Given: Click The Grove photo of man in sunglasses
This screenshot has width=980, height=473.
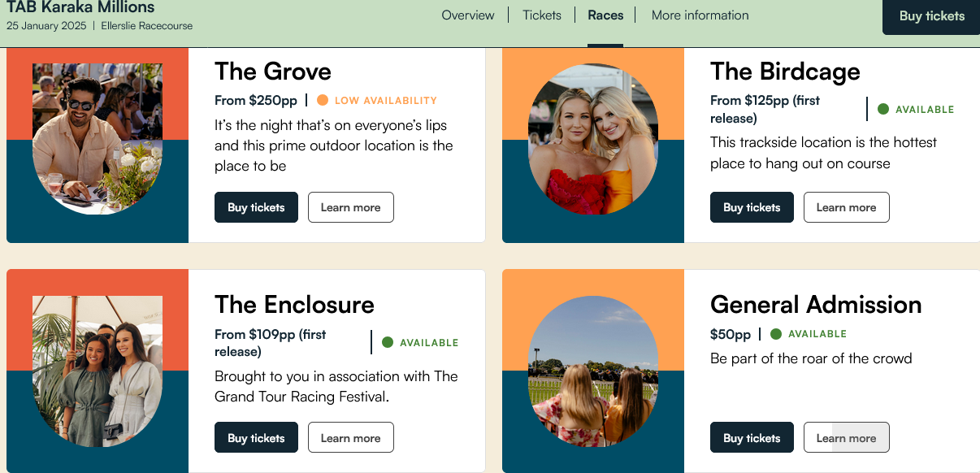Looking at the screenshot, I should click(x=98, y=139).
